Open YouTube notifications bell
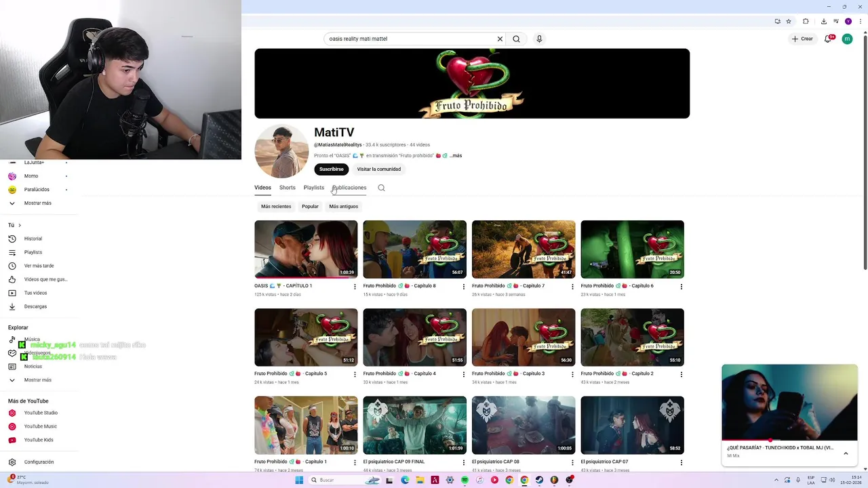The height and width of the screenshot is (488, 868). pyautogui.click(x=828, y=39)
